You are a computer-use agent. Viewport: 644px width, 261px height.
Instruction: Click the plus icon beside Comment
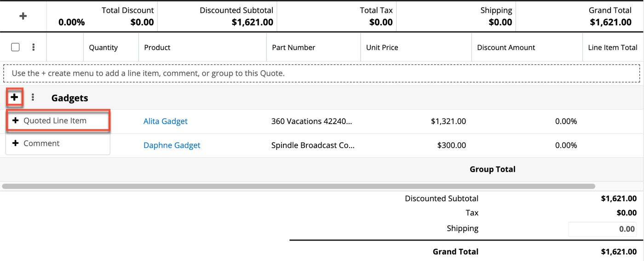(x=16, y=143)
